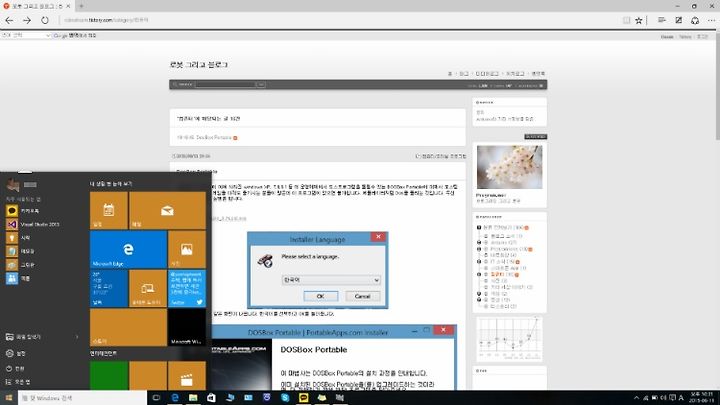The image size is (720, 405).
Task: Open reading view in Edge
Action: [x=626, y=20]
